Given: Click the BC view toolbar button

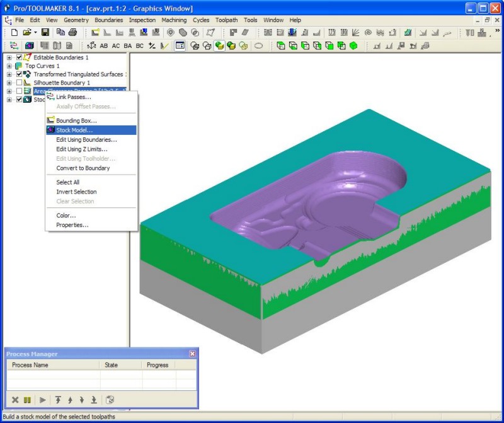Looking at the screenshot, I should [x=139, y=46].
